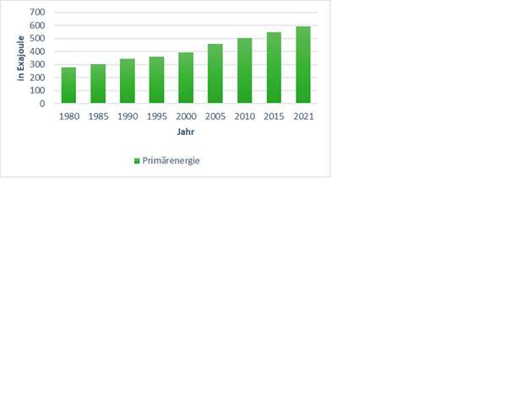Screen dimensions: 532x399
Task: Click the 2021 category axis label
Action: click(303, 116)
